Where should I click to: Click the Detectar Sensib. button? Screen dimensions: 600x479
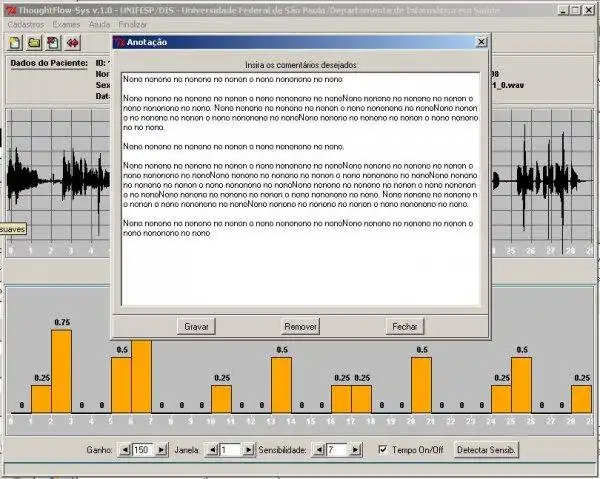click(486, 450)
